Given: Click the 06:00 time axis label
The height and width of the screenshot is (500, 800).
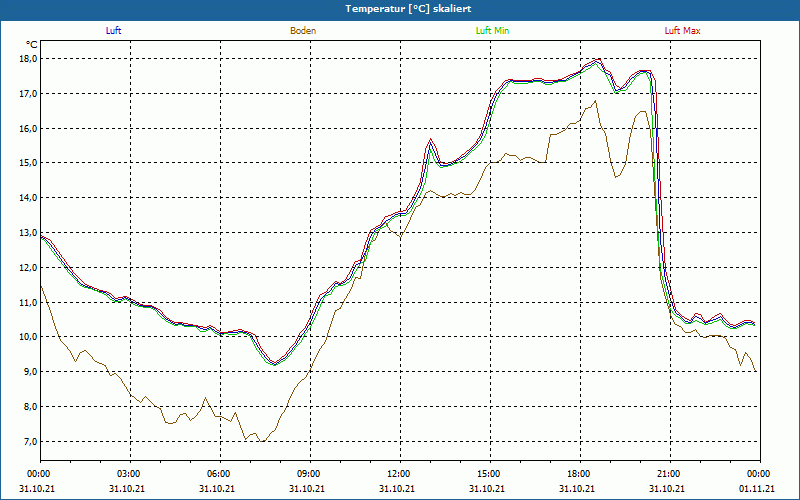Looking at the screenshot, I should [x=220, y=474].
